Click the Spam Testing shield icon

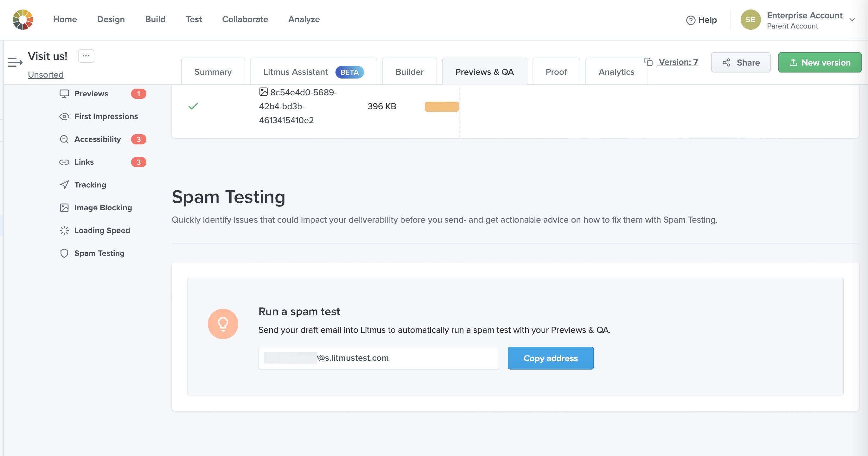64,253
